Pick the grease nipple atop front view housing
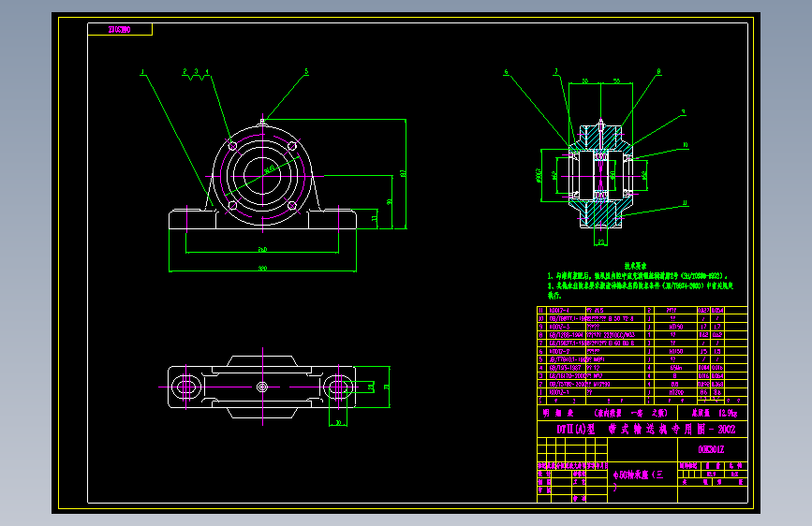The width and height of the screenshot is (812, 526). click(262, 122)
